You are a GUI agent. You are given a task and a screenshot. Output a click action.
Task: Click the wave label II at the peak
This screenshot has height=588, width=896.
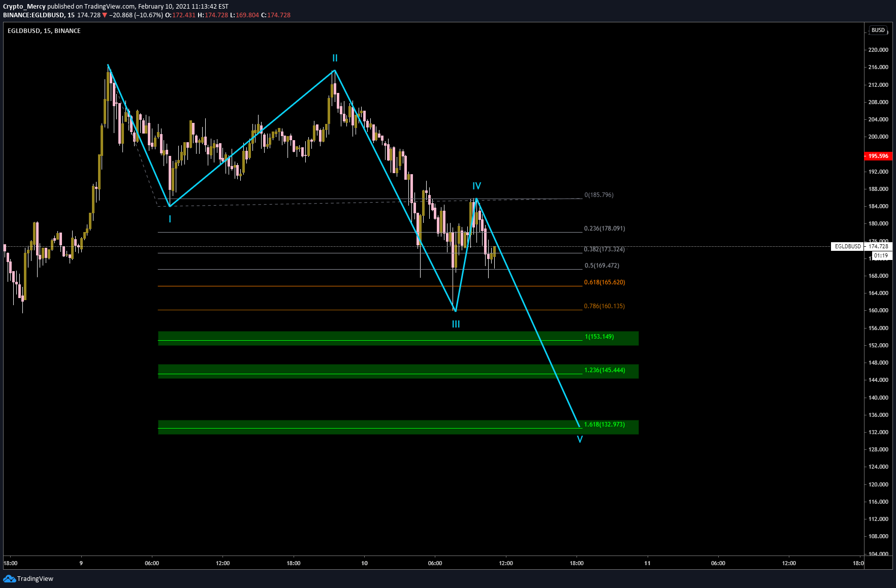point(335,58)
